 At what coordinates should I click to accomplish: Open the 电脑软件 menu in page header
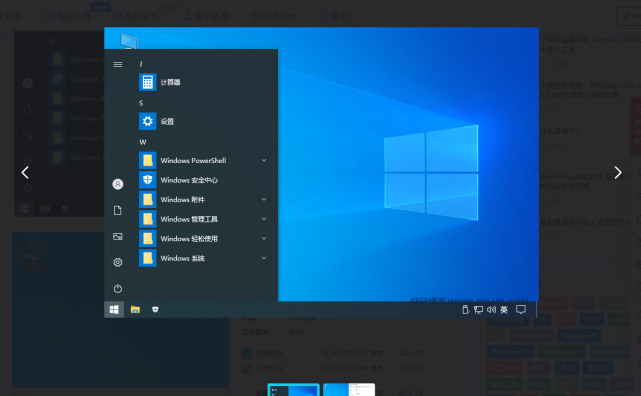pos(140,16)
